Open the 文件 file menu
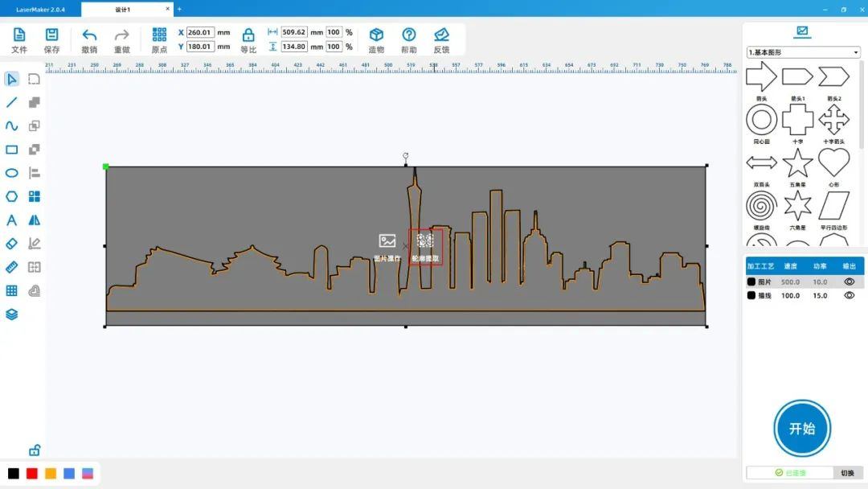 pos(19,35)
